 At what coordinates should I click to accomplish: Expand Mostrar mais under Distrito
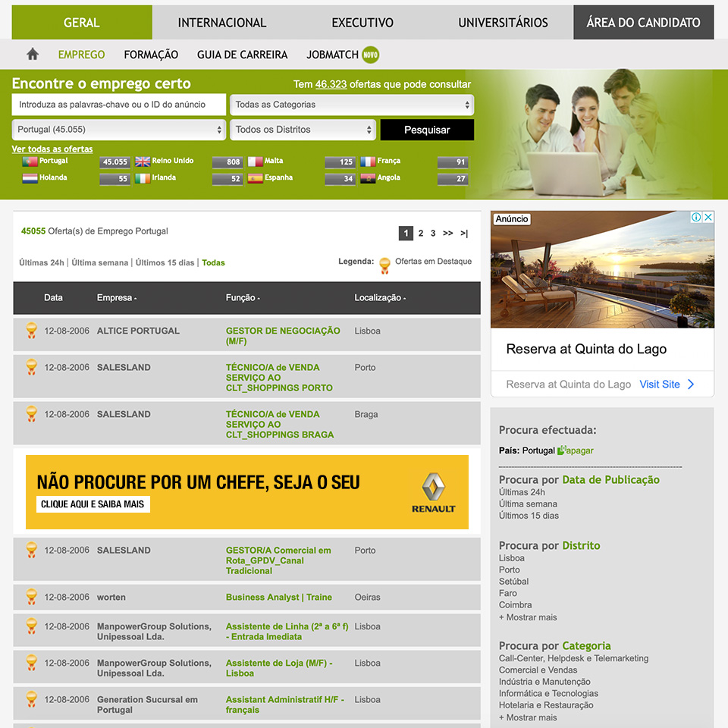point(528,617)
